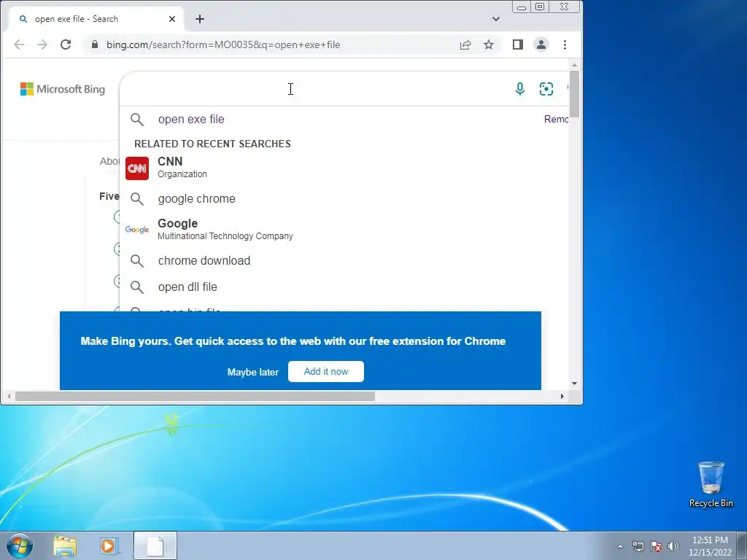Click the Microsoft Bing logo

click(x=63, y=89)
